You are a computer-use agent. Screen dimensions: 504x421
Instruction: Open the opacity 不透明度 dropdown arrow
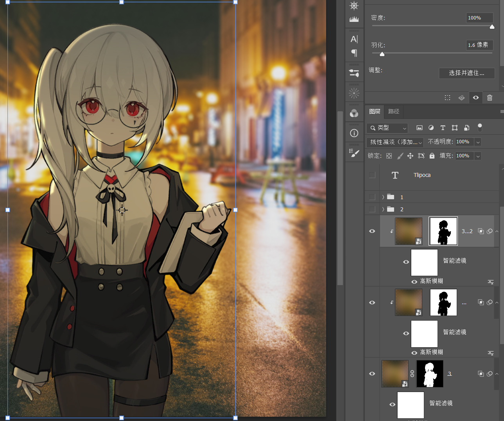coord(478,142)
